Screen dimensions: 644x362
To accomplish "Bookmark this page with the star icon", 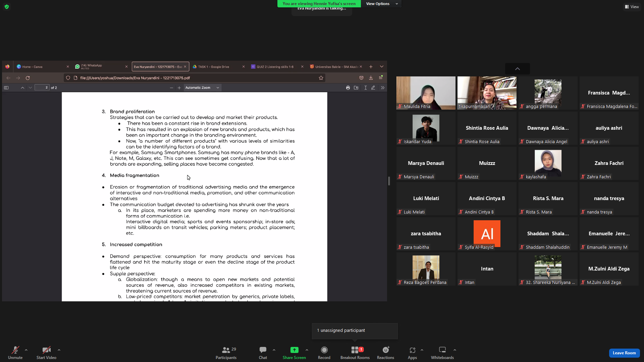I will pyautogui.click(x=321, y=78).
